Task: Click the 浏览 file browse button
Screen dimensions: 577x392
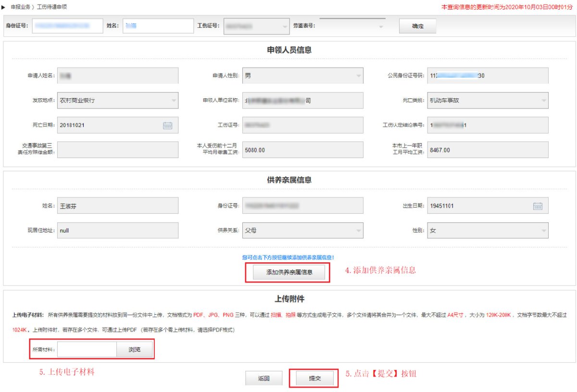Action: click(135, 350)
